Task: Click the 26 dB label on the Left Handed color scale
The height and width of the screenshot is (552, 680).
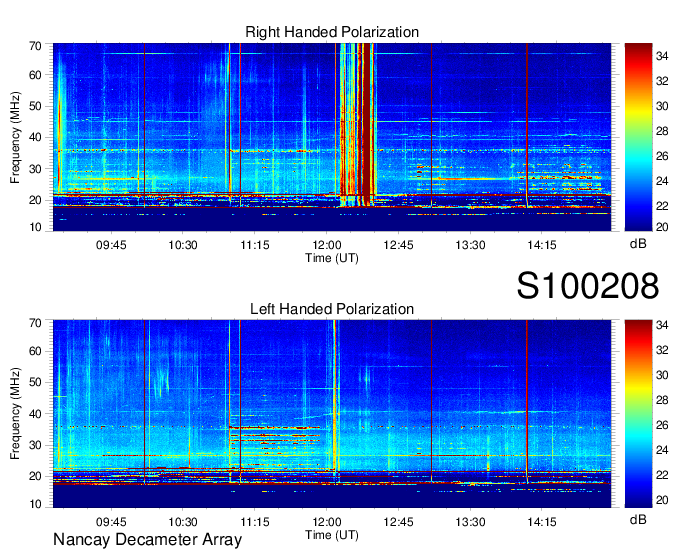Action: (662, 425)
